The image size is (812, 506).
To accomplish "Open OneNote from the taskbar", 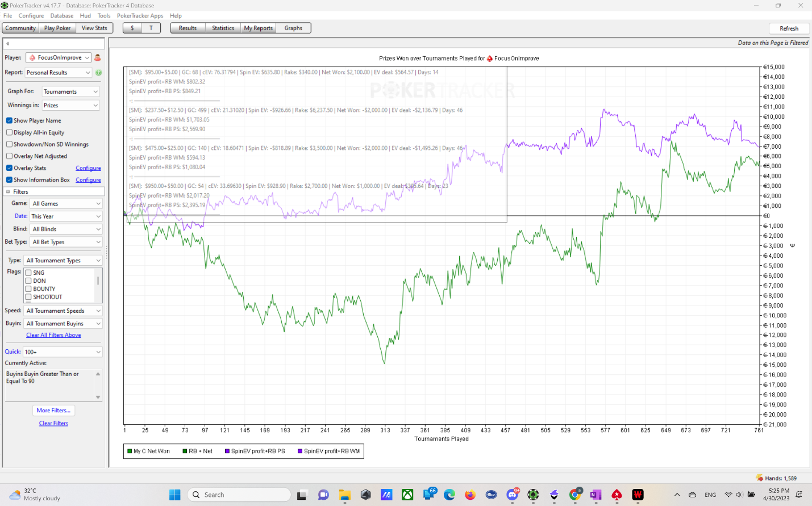I will 596,495.
